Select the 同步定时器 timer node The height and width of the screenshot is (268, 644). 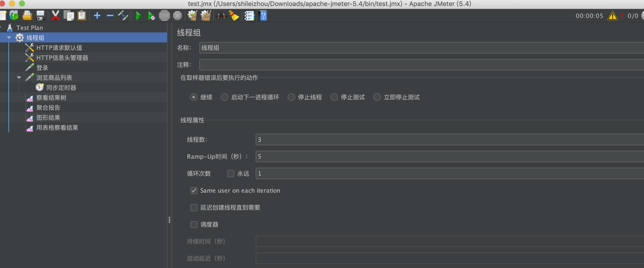61,88
